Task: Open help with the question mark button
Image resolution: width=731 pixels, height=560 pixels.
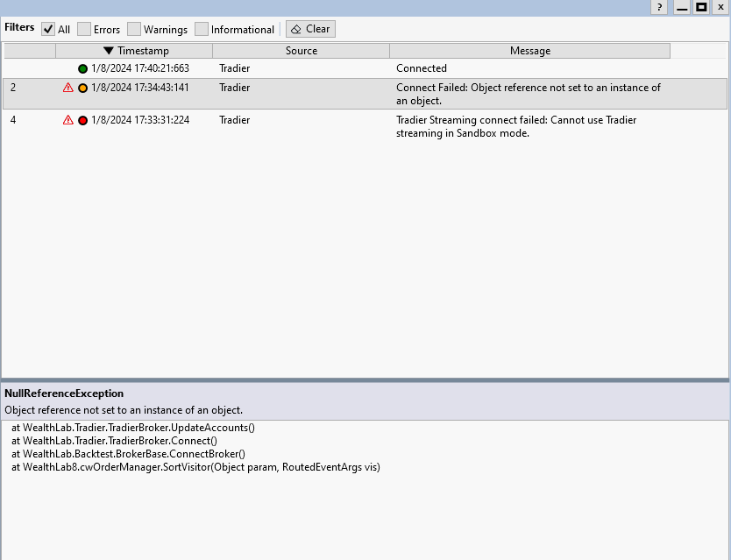Action: pos(659,7)
